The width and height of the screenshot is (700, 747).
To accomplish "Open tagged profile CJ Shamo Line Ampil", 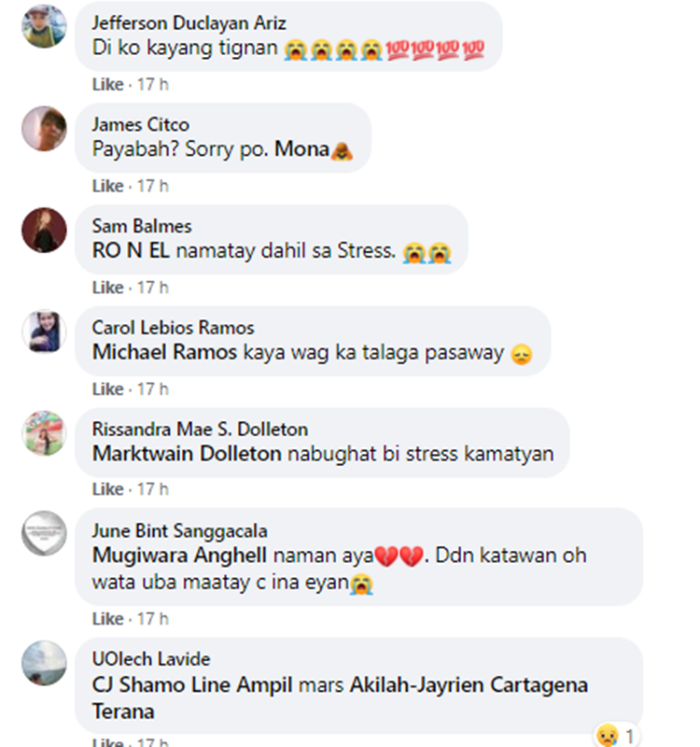I will pos(192,685).
